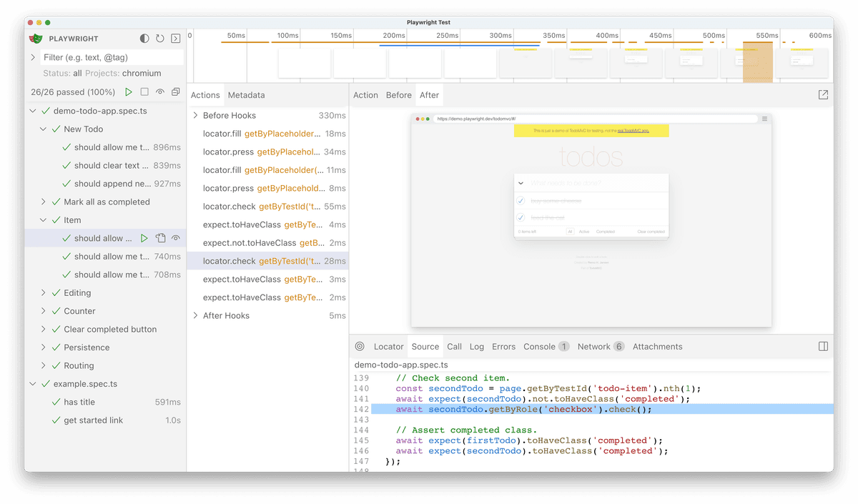Click snapshot browser hamburger menu icon
This screenshot has height=504, width=858.
click(x=764, y=119)
